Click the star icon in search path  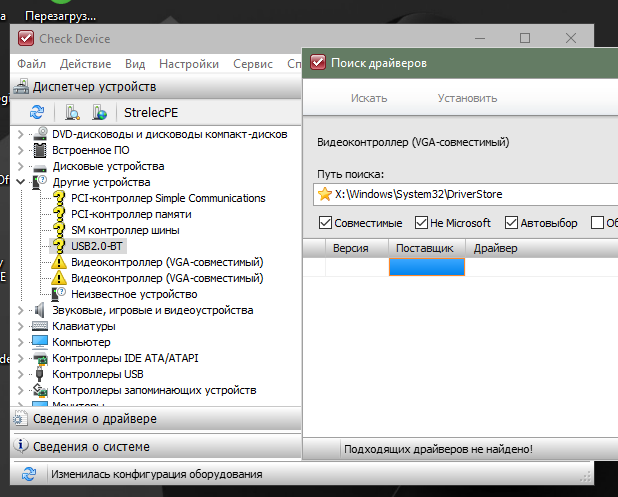click(x=324, y=194)
